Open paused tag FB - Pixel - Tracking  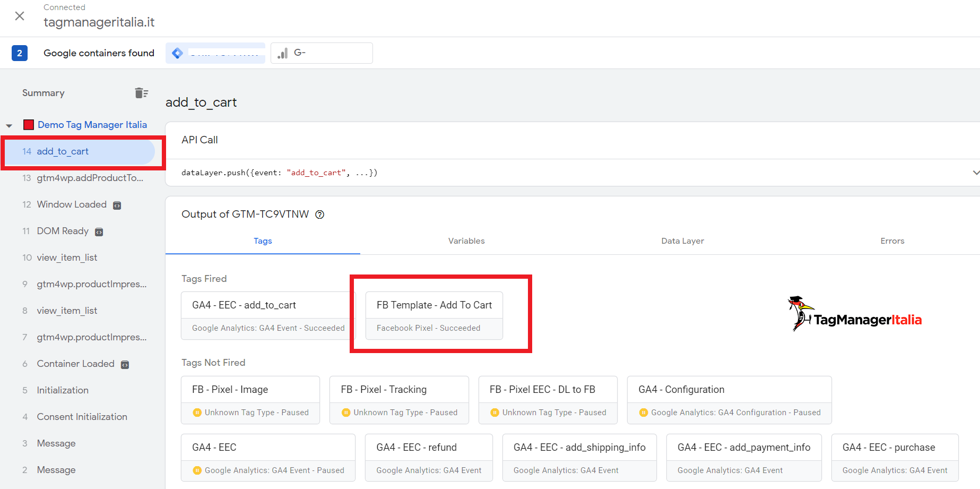click(x=399, y=400)
